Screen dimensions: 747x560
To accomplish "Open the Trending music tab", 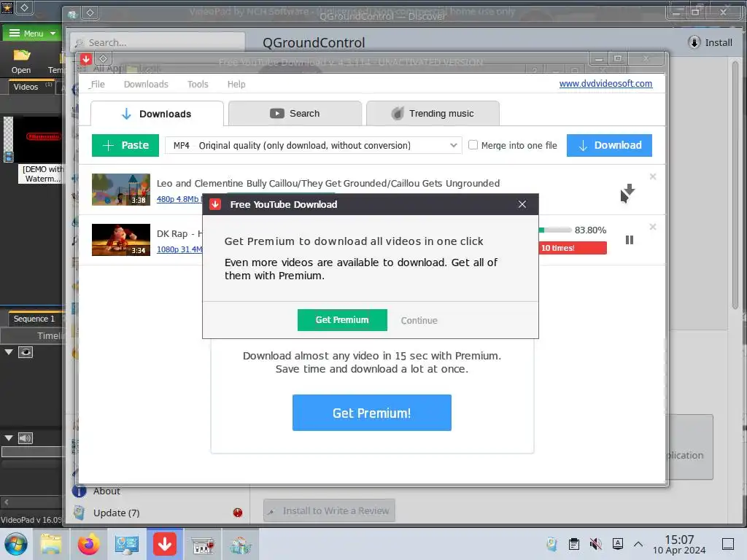I will (433, 113).
